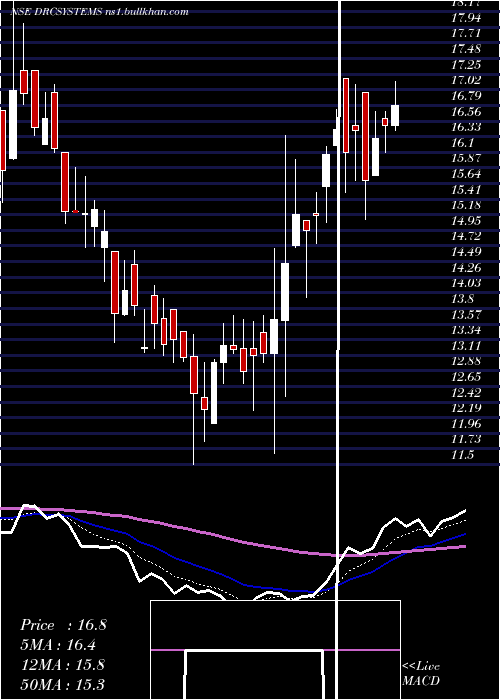Screen dimensions: 500x700
Task: Click the 5MA : 16.4 readout
Action: coord(58,645)
